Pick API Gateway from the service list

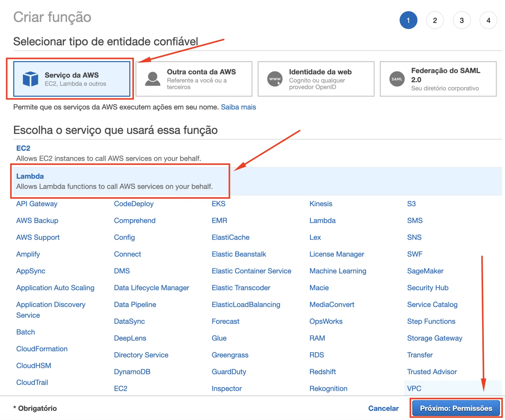37,204
